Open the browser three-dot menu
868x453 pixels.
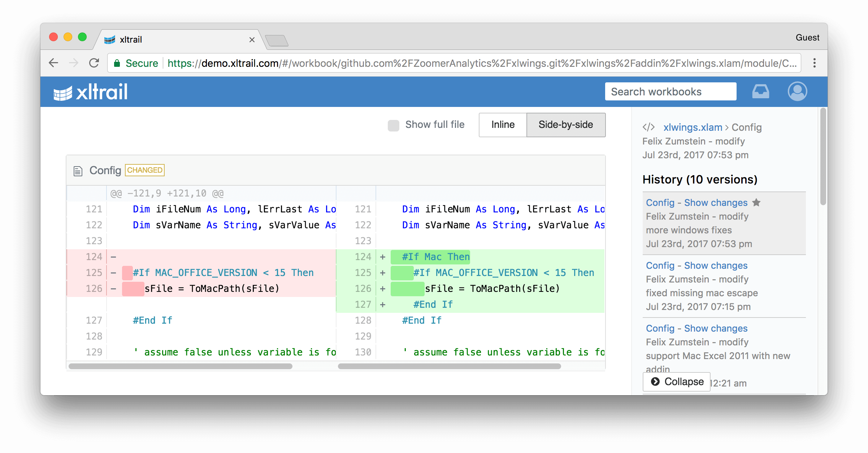click(814, 63)
